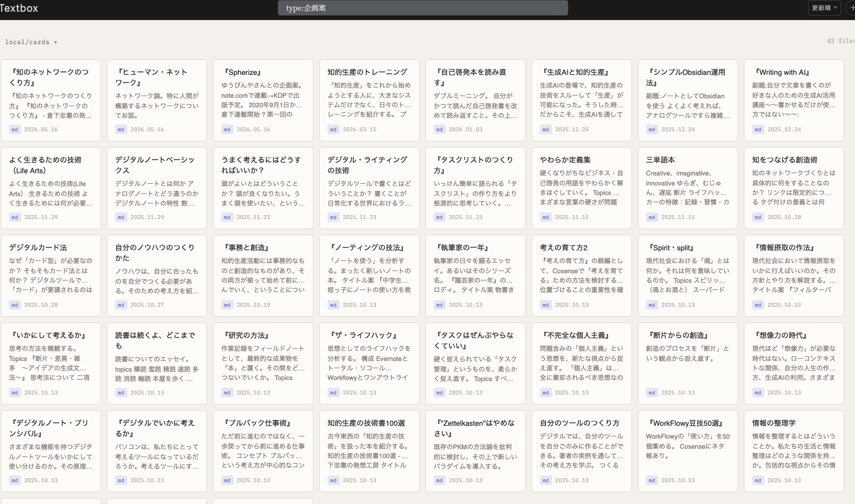Open the デジタルノートベーシックス card
This screenshot has height=504, width=855.
pyautogui.click(x=157, y=188)
